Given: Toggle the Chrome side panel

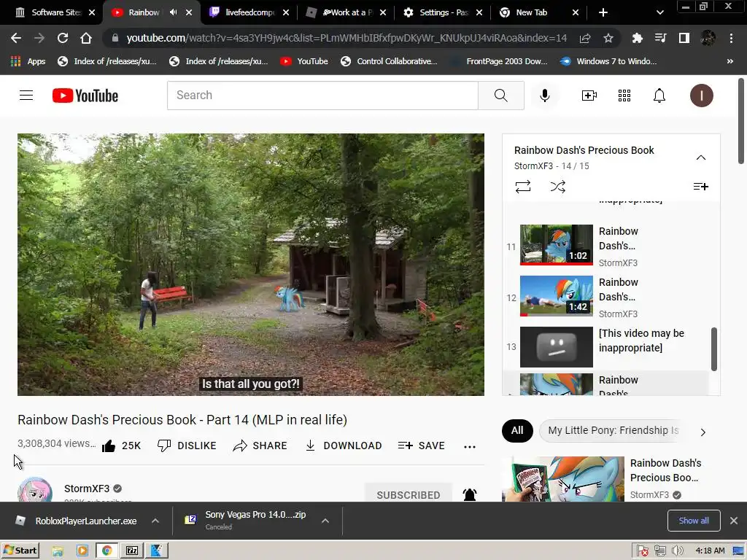Looking at the screenshot, I should coord(684,38).
